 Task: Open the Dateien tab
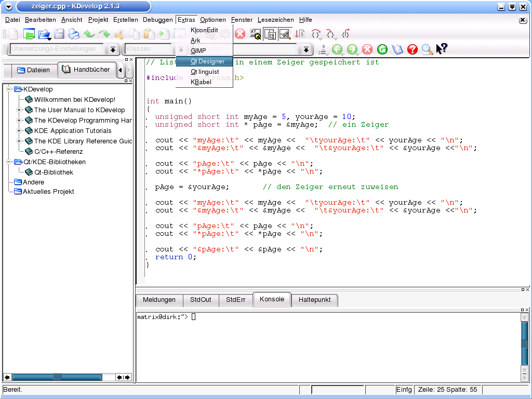tap(34, 70)
